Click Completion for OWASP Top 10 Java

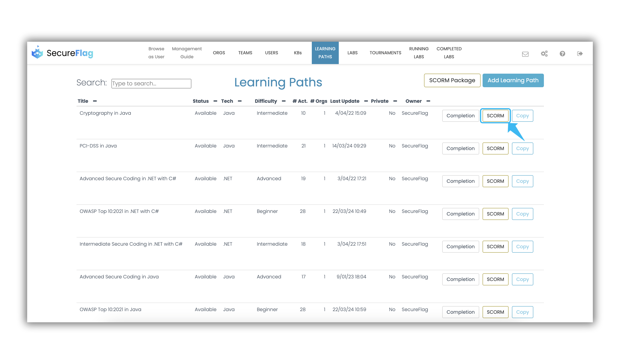tap(460, 312)
